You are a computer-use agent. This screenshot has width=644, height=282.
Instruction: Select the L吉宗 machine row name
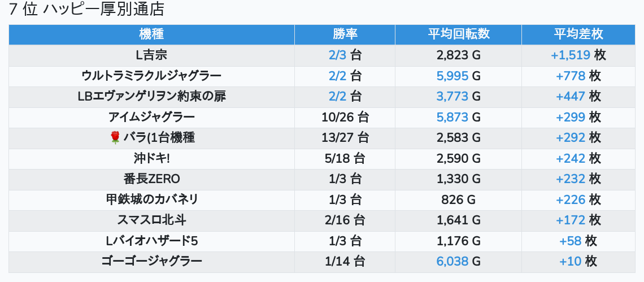coord(151,55)
